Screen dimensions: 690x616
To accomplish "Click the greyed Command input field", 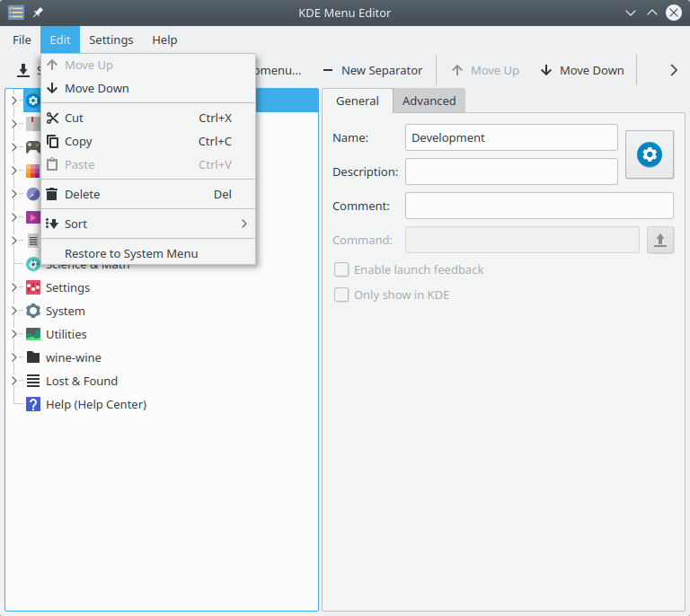I will point(522,240).
